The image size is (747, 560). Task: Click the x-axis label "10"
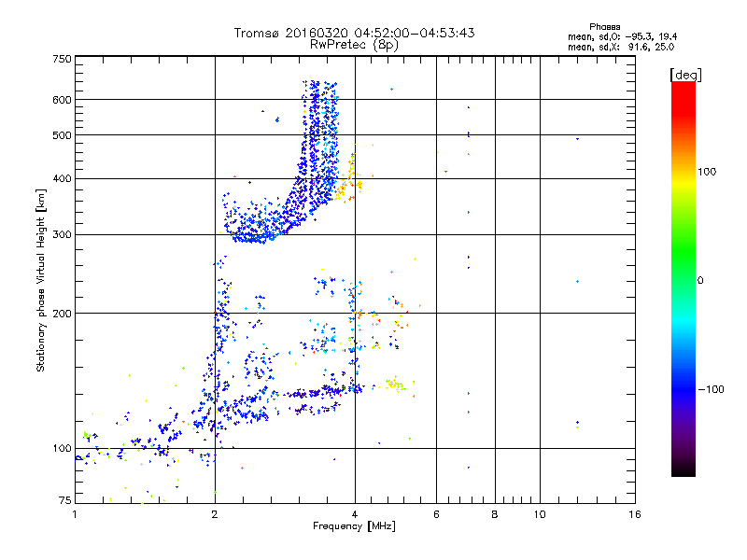click(x=540, y=514)
